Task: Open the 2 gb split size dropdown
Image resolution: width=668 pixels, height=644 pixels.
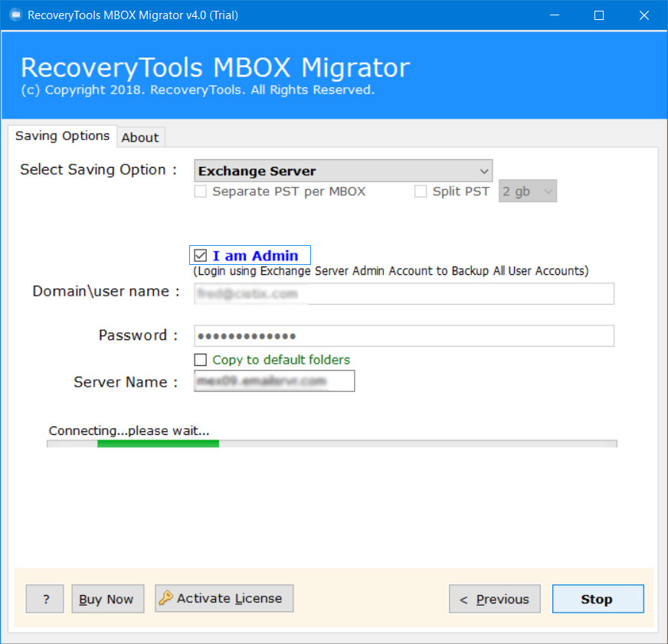Action: coord(527,191)
